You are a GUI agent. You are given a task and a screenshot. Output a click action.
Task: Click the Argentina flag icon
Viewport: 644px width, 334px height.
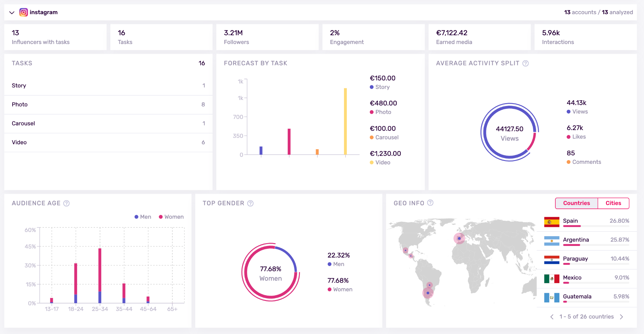click(x=552, y=241)
